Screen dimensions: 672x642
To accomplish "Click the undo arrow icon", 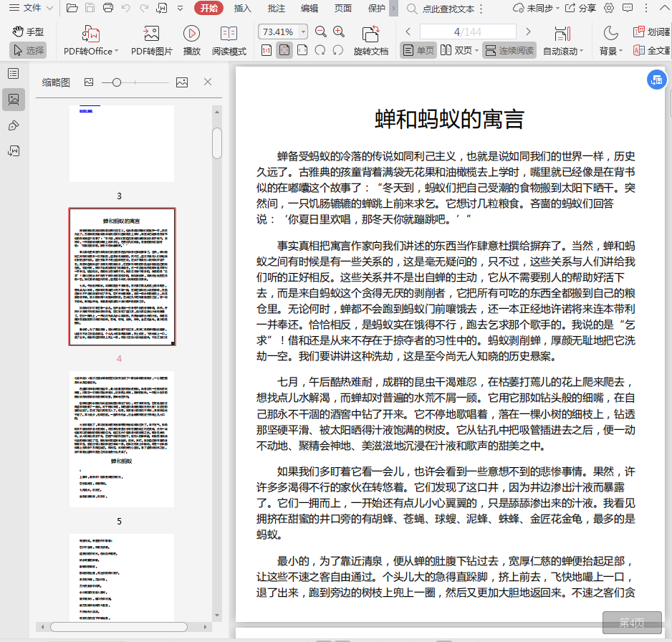I will pos(126,8).
